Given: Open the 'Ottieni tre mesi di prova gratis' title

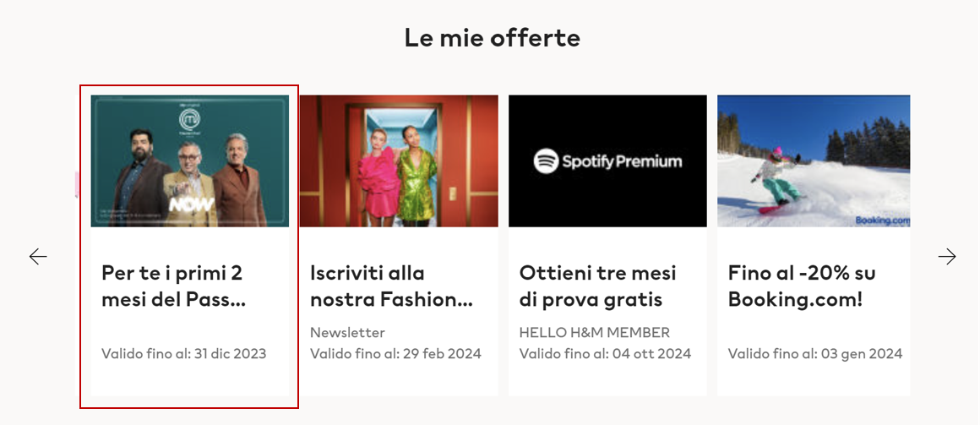Looking at the screenshot, I should [597, 286].
